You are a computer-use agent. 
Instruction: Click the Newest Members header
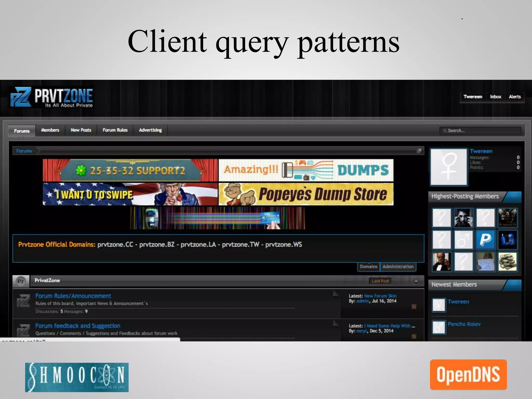(x=475, y=285)
